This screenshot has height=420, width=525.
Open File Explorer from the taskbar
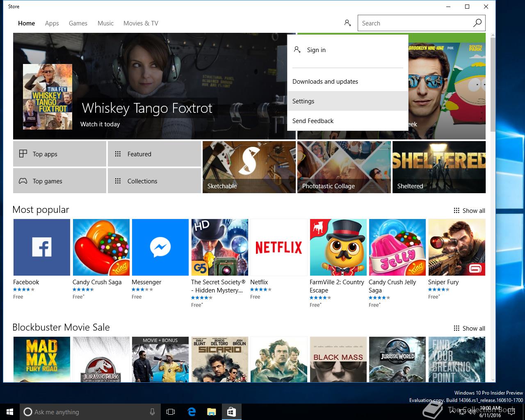[211, 412]
